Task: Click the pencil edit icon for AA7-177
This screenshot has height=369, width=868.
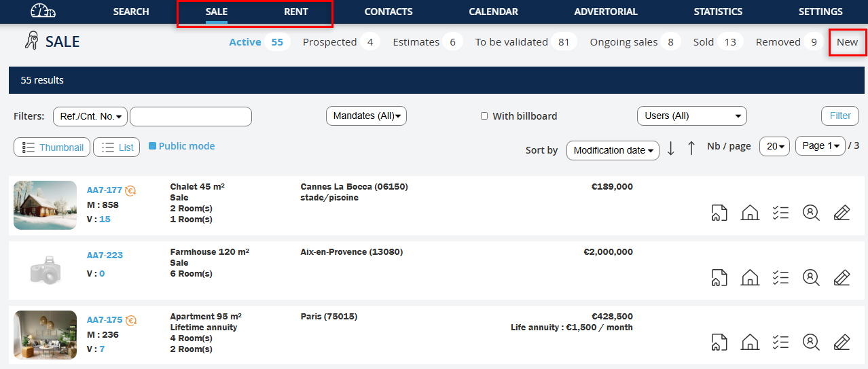Action: point(842,213)
